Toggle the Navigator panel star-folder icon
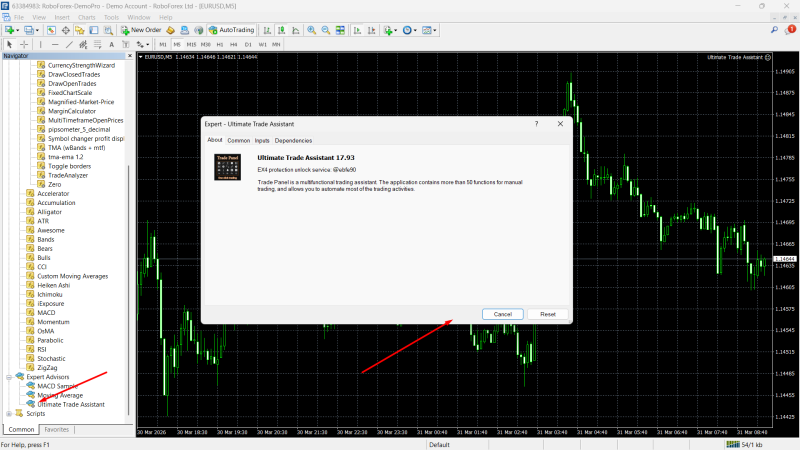The width and height of the screenshot is (800, 450). coord(80,30)
